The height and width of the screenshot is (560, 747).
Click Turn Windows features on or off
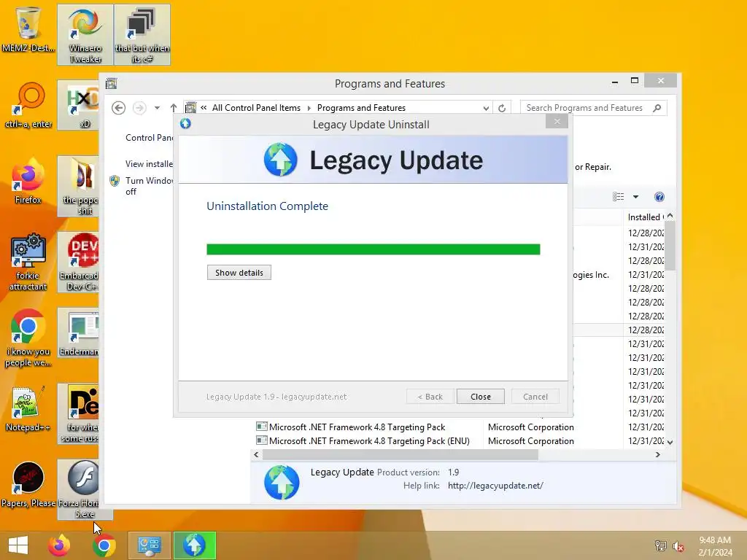(x=149, y=186)
